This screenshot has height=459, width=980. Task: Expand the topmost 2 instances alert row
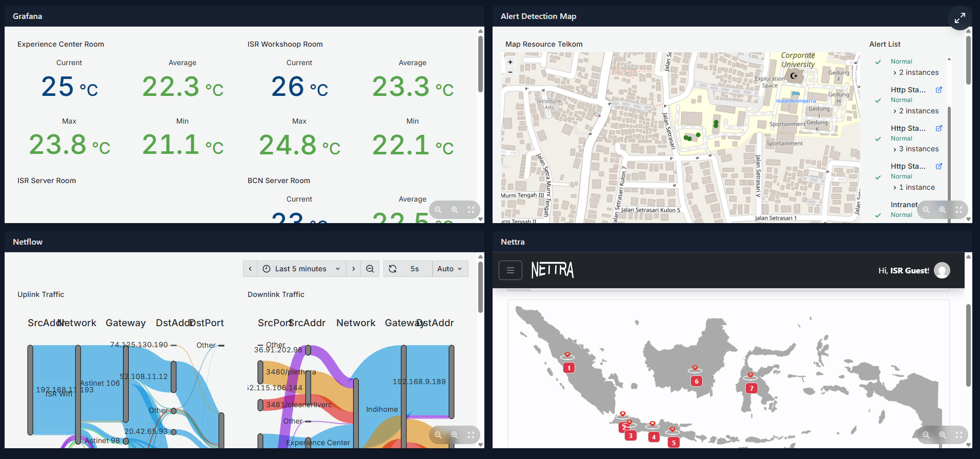(916, 73)
